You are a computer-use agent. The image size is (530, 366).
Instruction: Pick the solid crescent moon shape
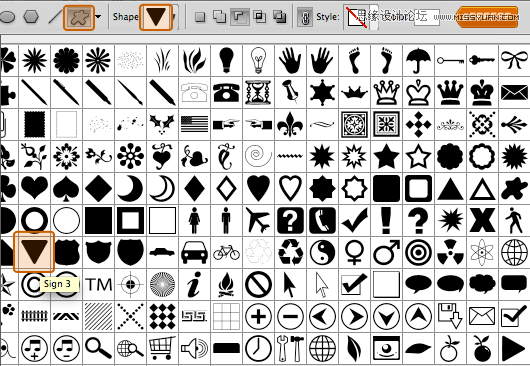pos(130,188)
